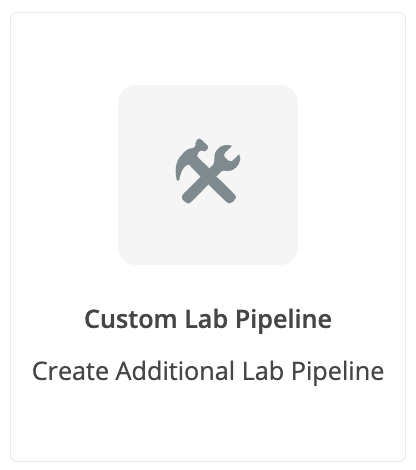
Task: Select the word Lab in the bold title
Action: (x=206, y=319)
